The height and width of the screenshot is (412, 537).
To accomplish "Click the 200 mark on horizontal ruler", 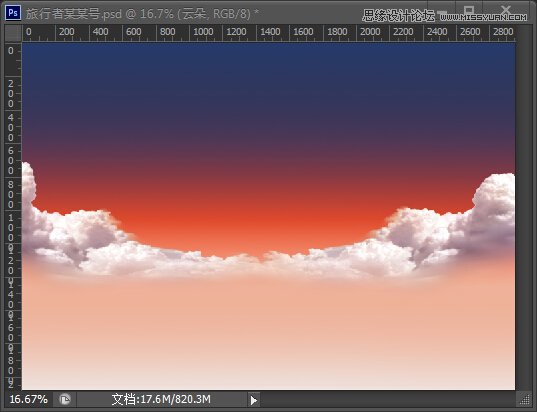I will click(66, 32).
